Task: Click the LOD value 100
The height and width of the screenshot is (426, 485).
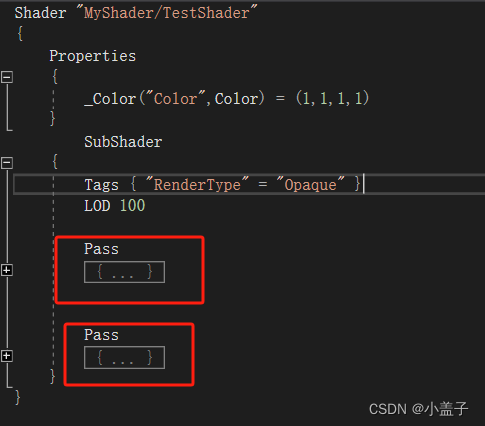Action: (x=132, y=206)
